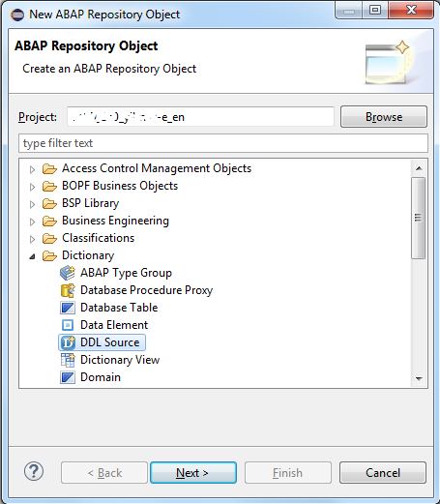This screenshot has width=440, height=504.
Task: Click the Access Control Management Objects folder icon
Action: (x=49, y=168)
